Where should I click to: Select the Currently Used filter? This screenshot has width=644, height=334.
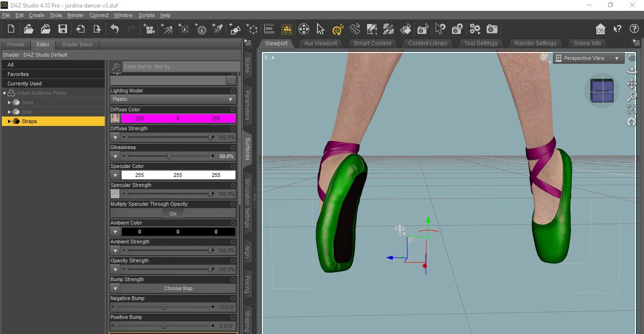[53, 83]
